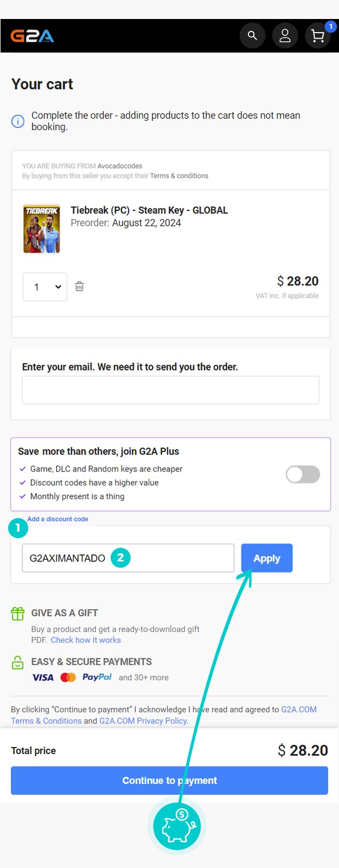339x868 pixels.
Task: Click the Tiebreak game cover thumbnail
Action: 42,229
